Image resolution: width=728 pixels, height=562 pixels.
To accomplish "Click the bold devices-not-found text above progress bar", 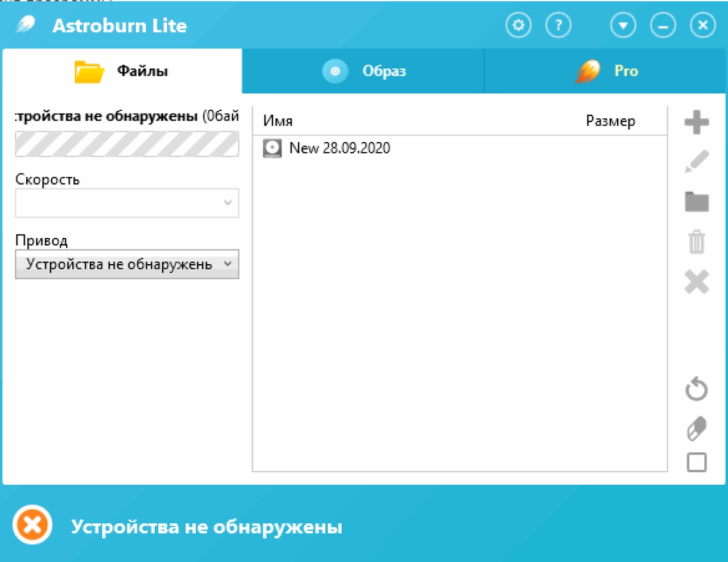I will [106, 116].
